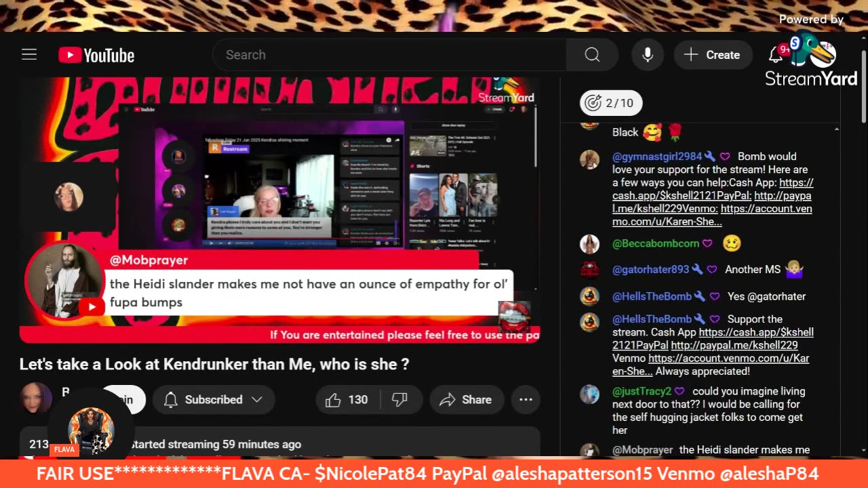Start voice search with microphone icon
Viewport: 868px width, 488px height.
coord(648,55)
